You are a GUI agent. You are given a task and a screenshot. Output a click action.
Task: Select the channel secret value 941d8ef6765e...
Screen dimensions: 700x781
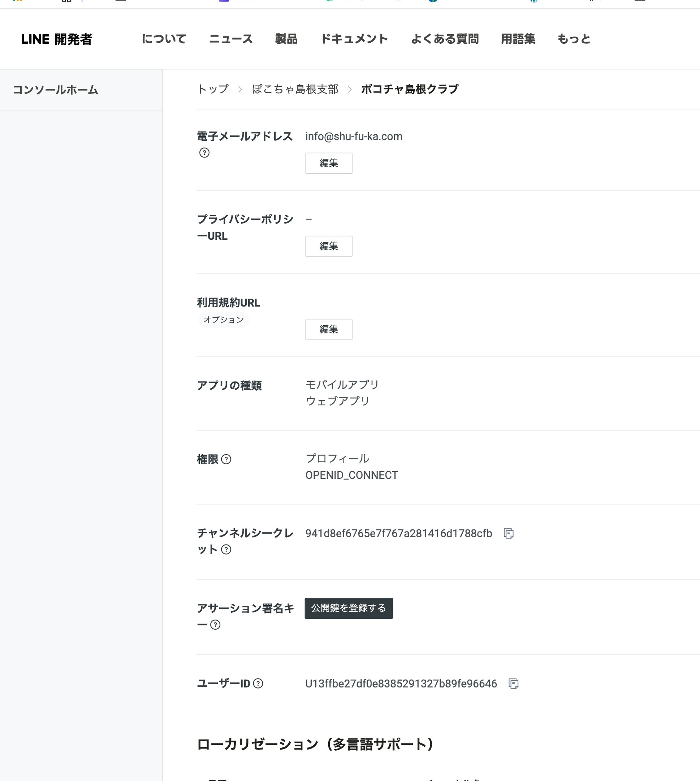[398, 533]
